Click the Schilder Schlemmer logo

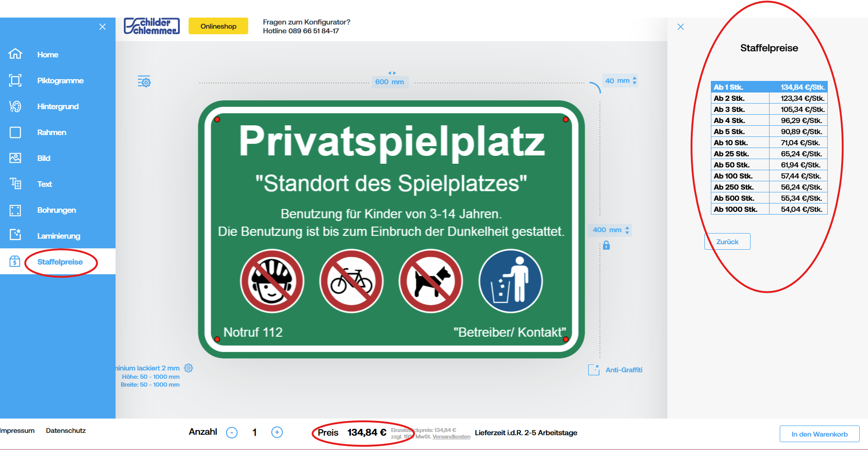(152, 26)
